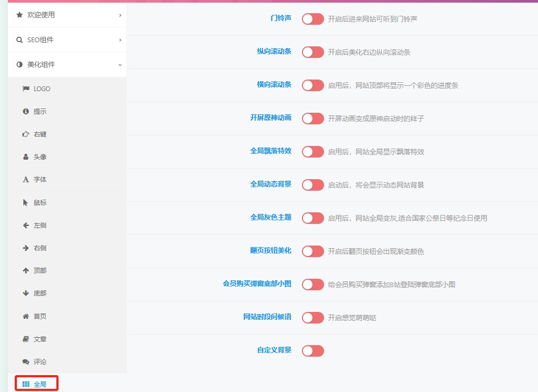The width and height of the screenshot is (538, 392).
Task: Enable the 自定义背景 custom background toggle
Action: [x=312, y=350]
